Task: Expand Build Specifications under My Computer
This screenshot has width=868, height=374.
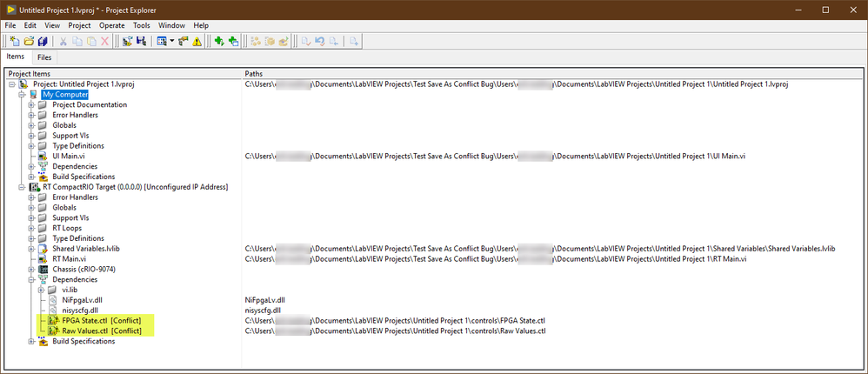Action: [x=32, y=177]
